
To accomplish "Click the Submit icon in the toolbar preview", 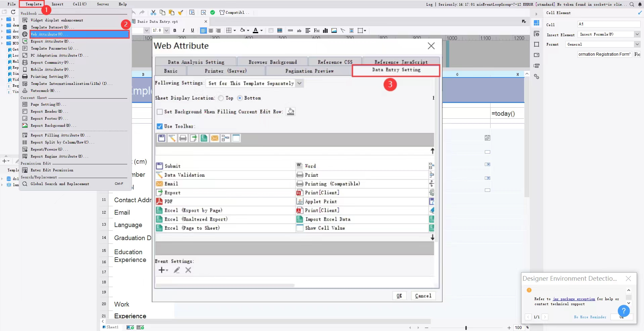I will point(162,138).
